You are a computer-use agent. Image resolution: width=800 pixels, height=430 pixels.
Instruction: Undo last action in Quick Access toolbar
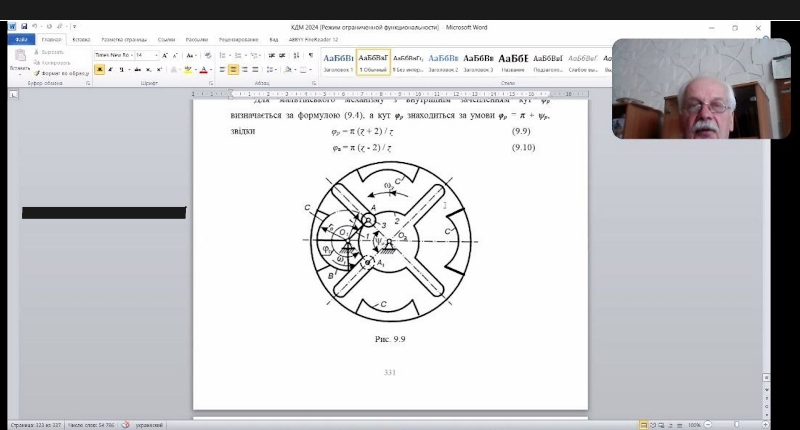[35, 27]
